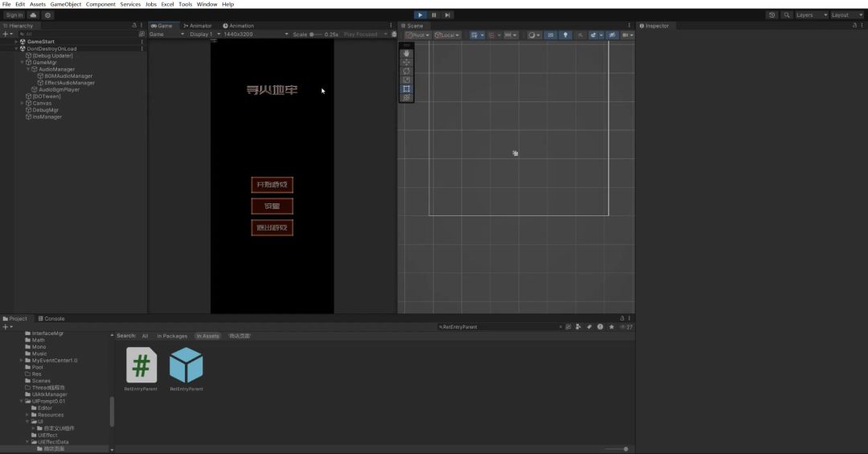868x454 pixels.
Task: Lock the Inspector panel
Action: click(x=854, y=26)
